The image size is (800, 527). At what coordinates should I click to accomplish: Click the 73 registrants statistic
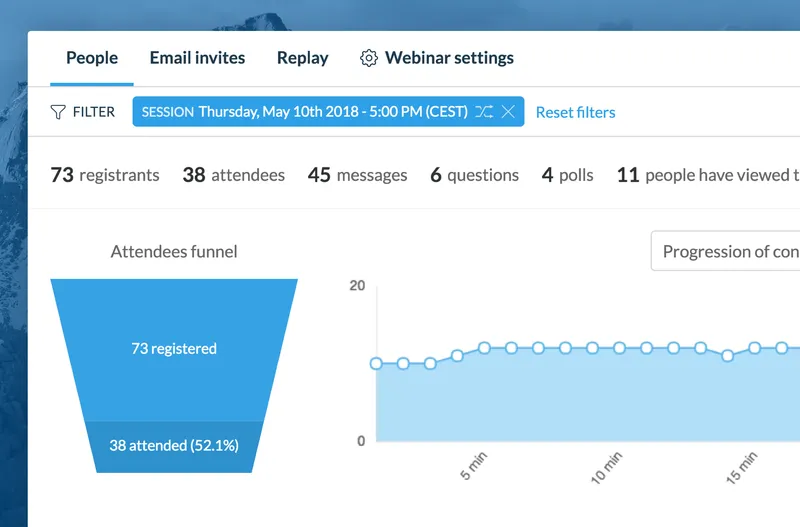click(x=105, y=175)
